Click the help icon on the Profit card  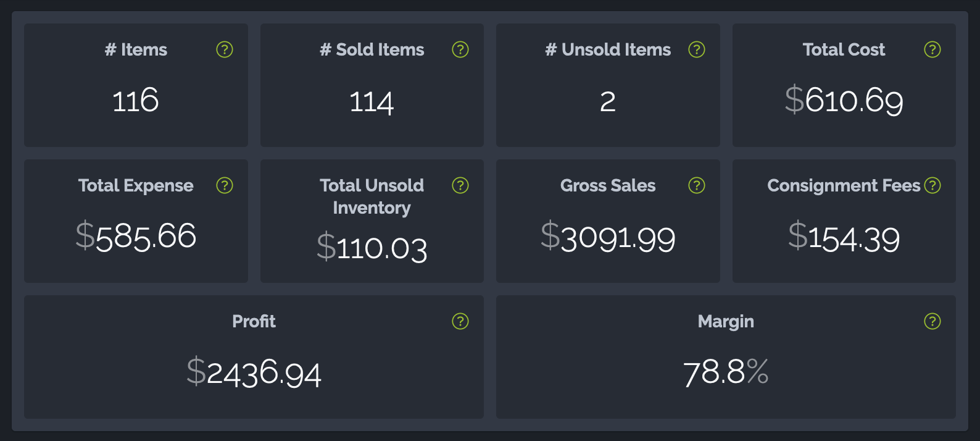coord(460,321)
